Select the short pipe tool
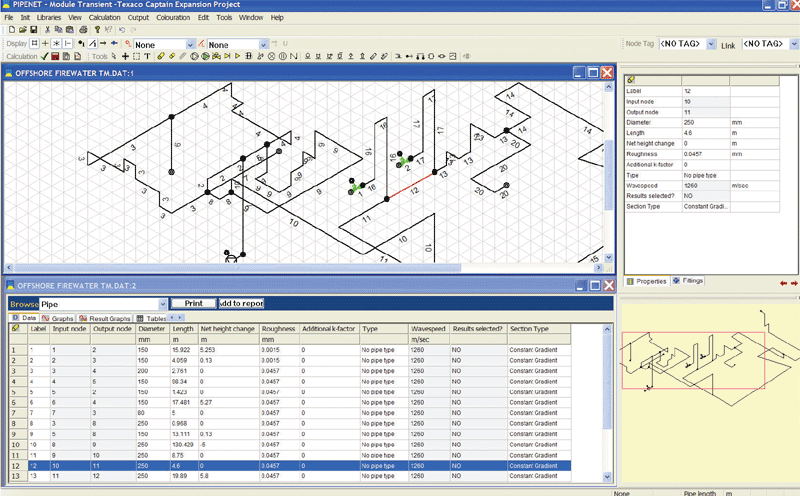The image size is (800, 496). click(172, 56)
